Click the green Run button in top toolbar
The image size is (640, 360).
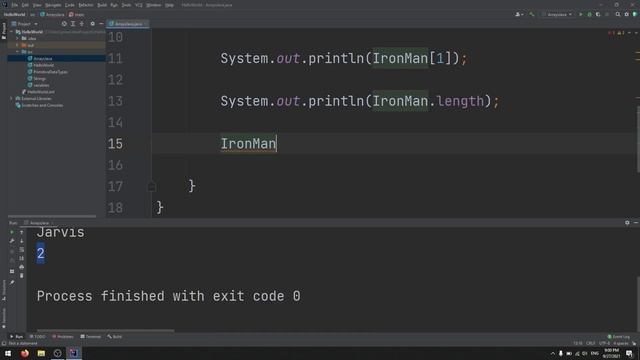pyautogui.click(x=581, y=14)
